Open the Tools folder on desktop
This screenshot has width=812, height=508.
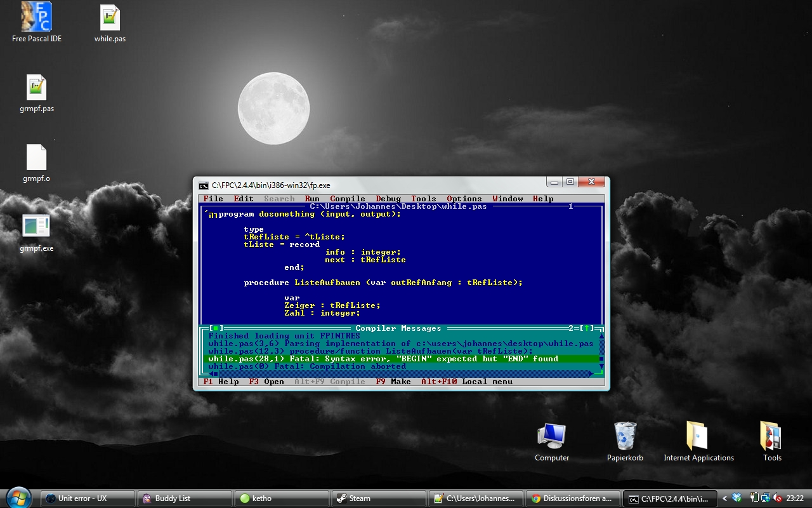point(771,437)
